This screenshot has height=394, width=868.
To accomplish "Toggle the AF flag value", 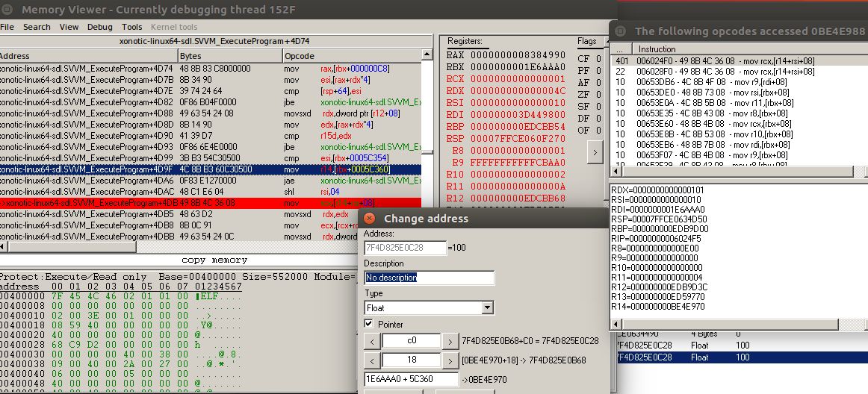I will tap(598, 82).
